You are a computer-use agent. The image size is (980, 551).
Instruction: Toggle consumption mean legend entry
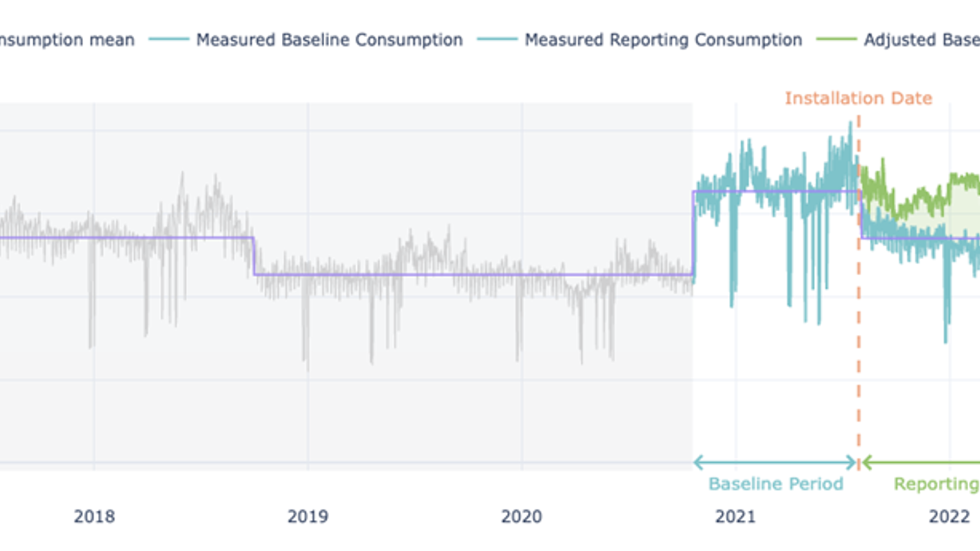click(67, 40)
